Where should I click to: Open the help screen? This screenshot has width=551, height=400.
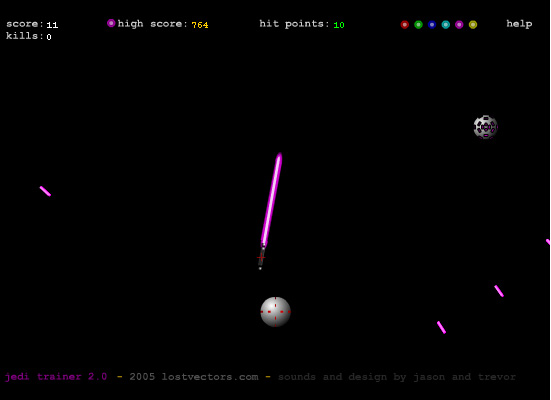pos(519,24)
